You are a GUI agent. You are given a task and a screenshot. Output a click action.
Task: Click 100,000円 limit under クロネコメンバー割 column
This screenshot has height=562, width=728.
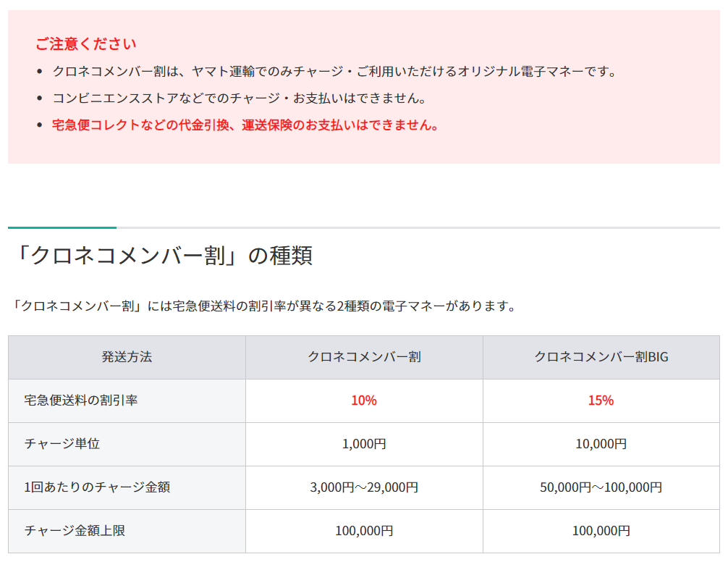click(364, 531)
